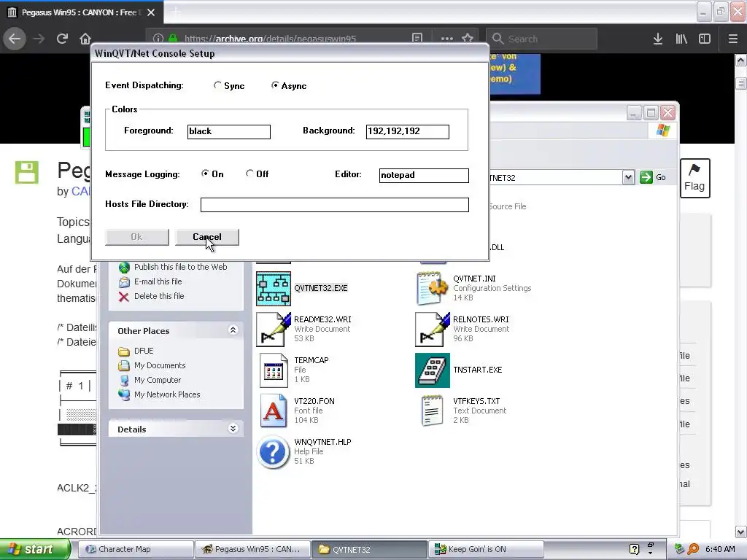This screenshot has width=747, height=560.
Task: Click the browser Search box
Action: point(541,39)
